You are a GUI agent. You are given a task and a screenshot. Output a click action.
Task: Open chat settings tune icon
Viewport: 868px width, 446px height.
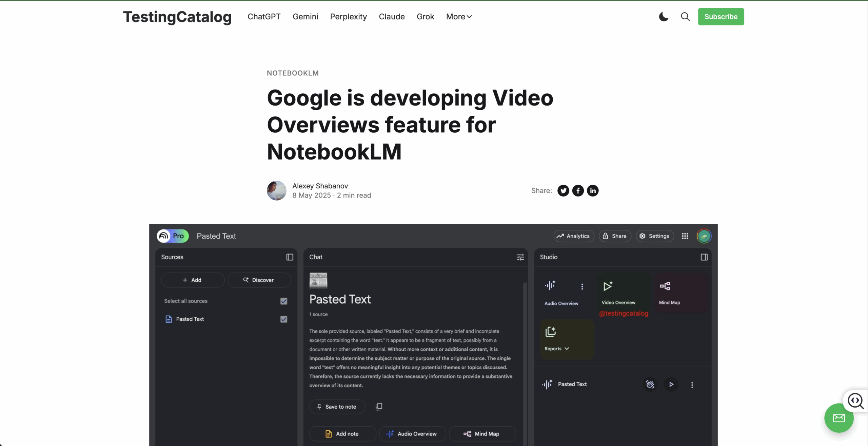click(x=520, y=257)
